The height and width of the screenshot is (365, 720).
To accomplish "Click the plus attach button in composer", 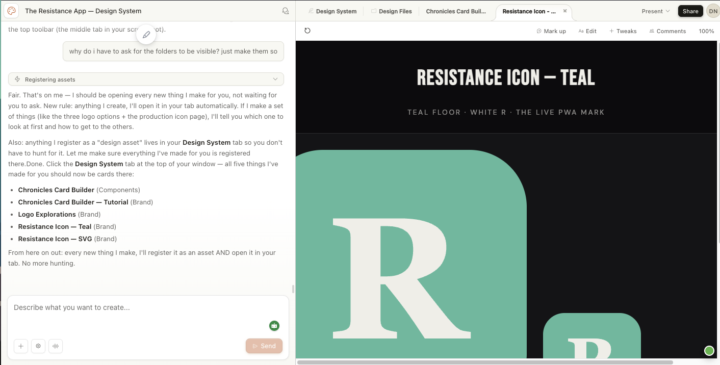I will tap(21, 346).
